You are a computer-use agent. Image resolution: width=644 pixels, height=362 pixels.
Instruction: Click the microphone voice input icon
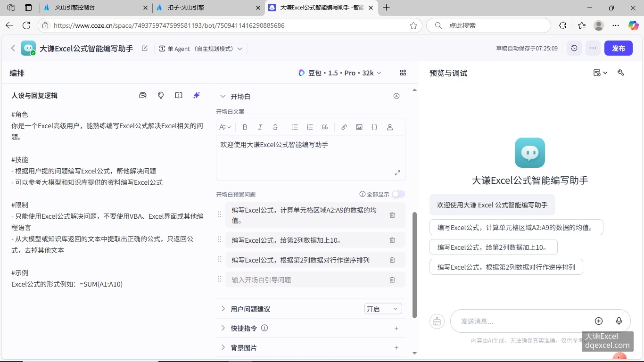(619, 321)
